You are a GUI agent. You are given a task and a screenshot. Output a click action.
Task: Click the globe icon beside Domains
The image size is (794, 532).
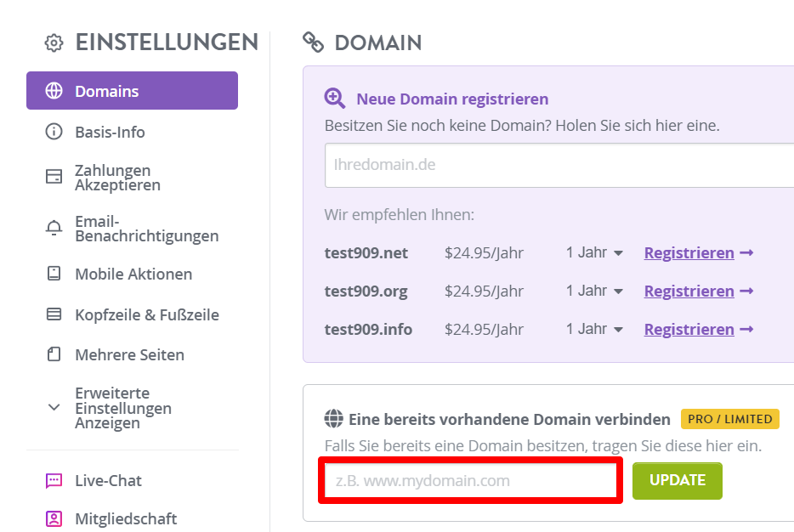point(54,91)
